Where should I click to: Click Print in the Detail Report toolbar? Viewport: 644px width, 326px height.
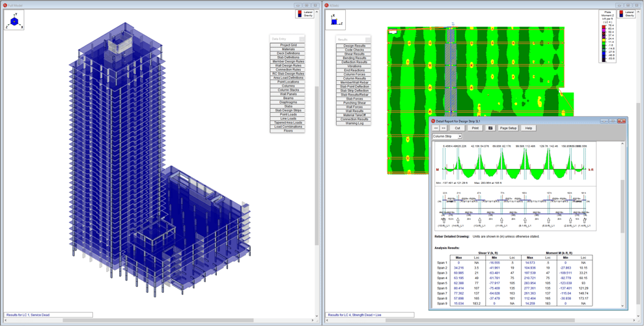tap(475, 128)
